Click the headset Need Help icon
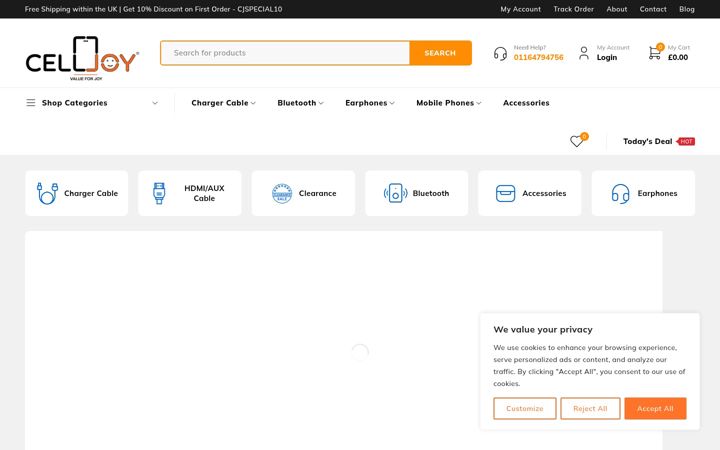This screenshot has height=450, width=720. pyautogui.click(x=500, y=53)
